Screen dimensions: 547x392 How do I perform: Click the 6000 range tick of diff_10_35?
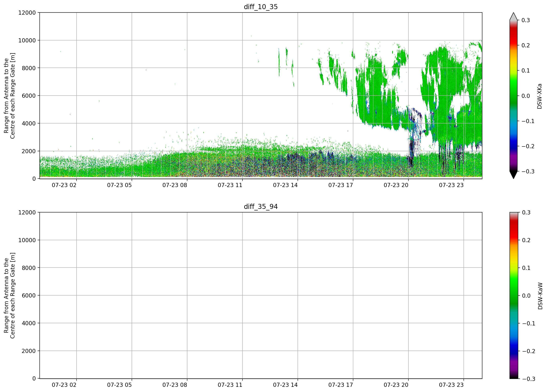[x=29, y=96]
